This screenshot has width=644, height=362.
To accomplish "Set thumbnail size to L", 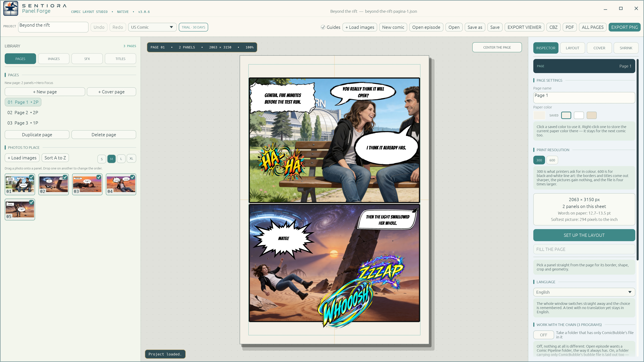I will point(121,159).
